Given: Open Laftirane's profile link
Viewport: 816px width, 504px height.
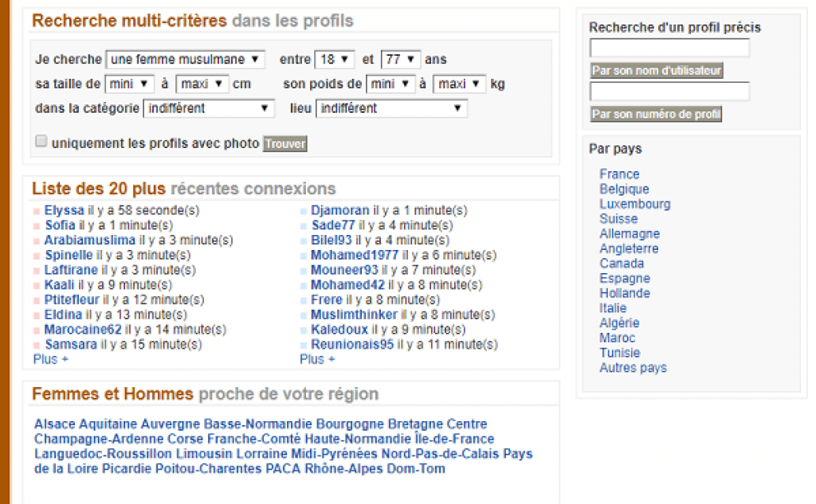Looking at the screenshot, I should point(71,270).
